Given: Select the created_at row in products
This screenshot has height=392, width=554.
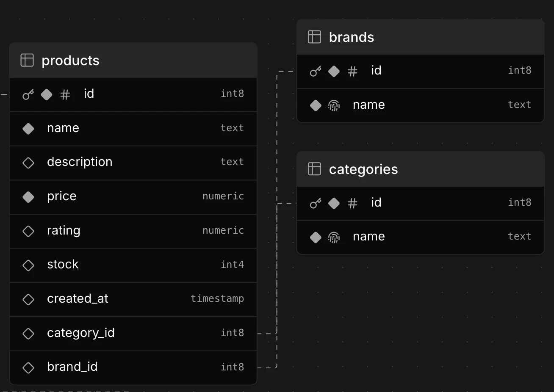Looking at the screenshot, I should click(x=127, y=299).
